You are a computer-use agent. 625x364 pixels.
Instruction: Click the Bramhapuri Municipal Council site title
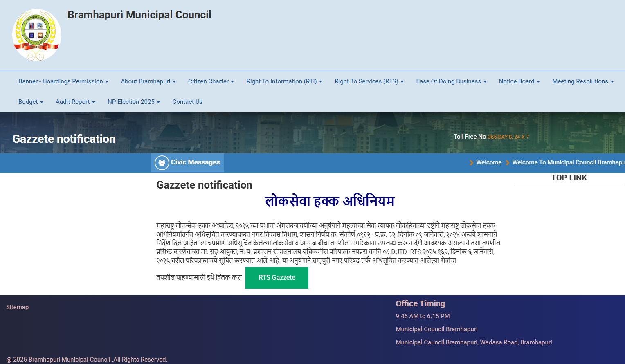(139, 15)
